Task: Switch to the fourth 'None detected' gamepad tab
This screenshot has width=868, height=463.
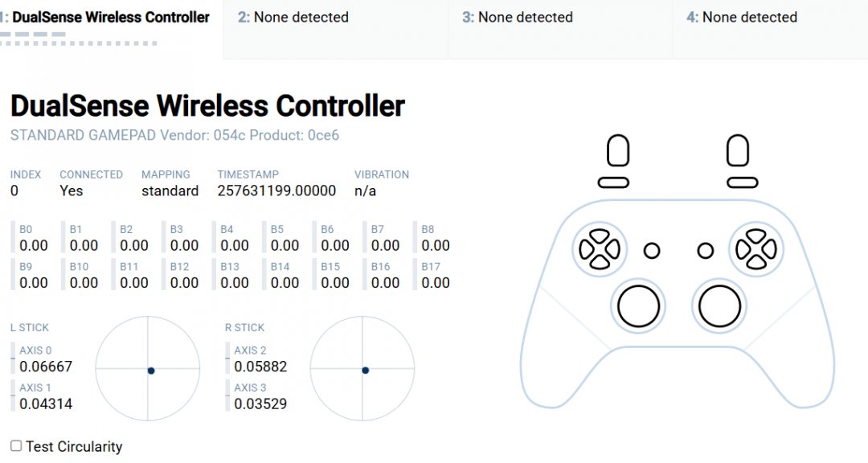Action: click(x=742, y=18)
